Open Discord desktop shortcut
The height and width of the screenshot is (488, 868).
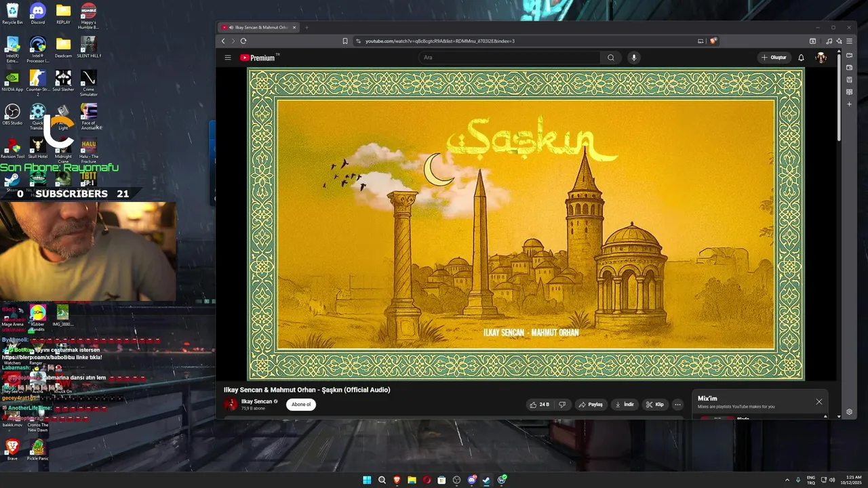click(x=38, y=14)
